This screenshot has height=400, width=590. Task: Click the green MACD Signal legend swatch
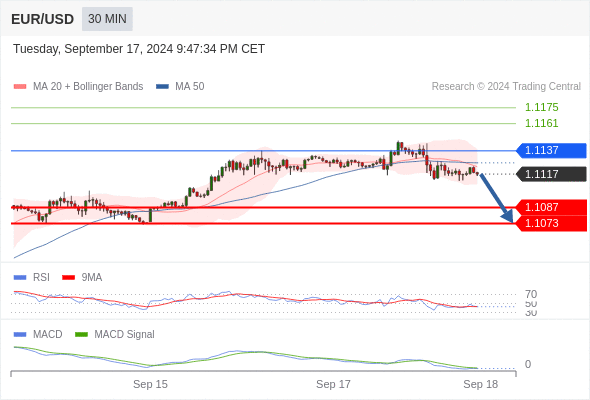pos(81,335)
